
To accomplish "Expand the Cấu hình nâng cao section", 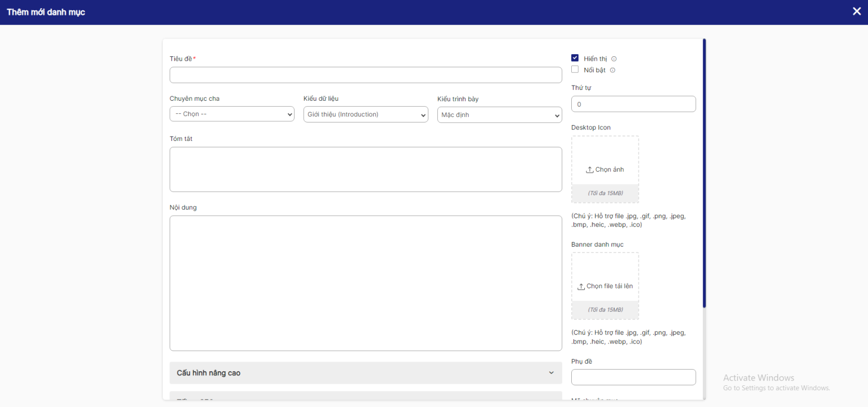I will 365,373.
